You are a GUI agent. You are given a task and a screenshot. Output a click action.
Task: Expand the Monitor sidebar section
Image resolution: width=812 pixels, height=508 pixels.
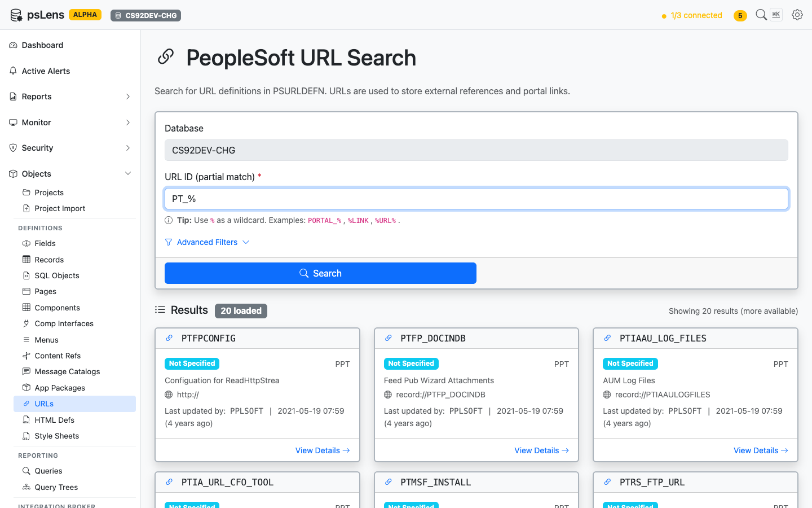coord(70,122)
